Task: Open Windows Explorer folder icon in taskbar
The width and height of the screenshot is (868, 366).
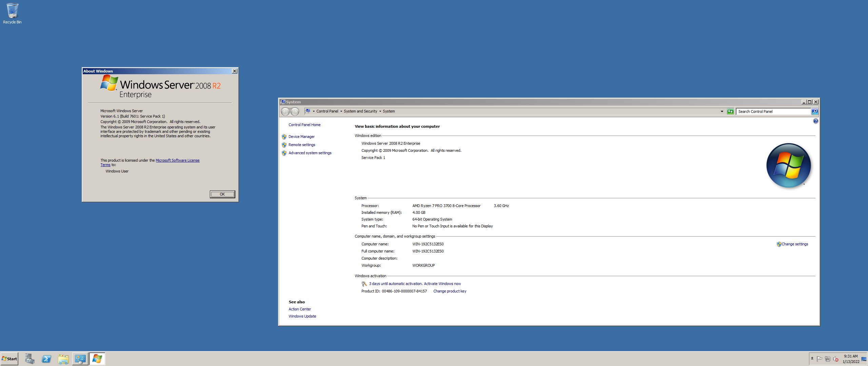Action: (x=63, y=359)
